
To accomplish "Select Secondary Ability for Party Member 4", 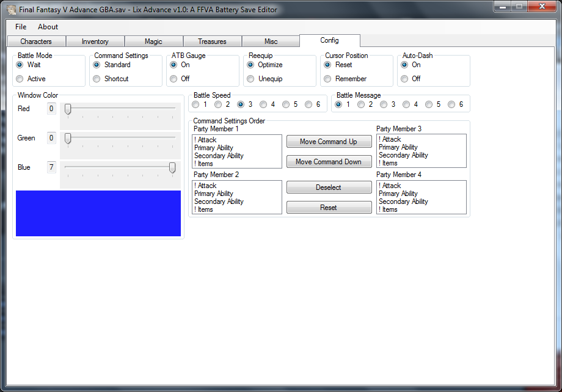I will (x=421, y=201).
